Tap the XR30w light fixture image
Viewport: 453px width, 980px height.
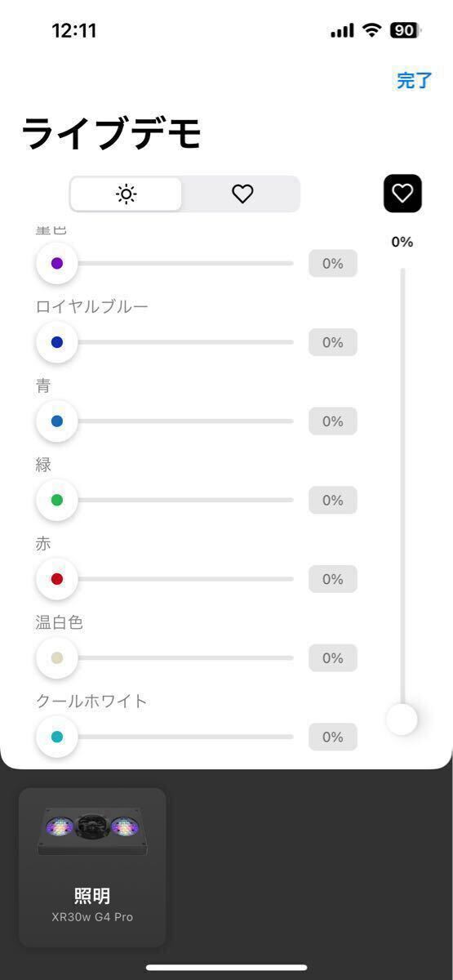point(92,831)
